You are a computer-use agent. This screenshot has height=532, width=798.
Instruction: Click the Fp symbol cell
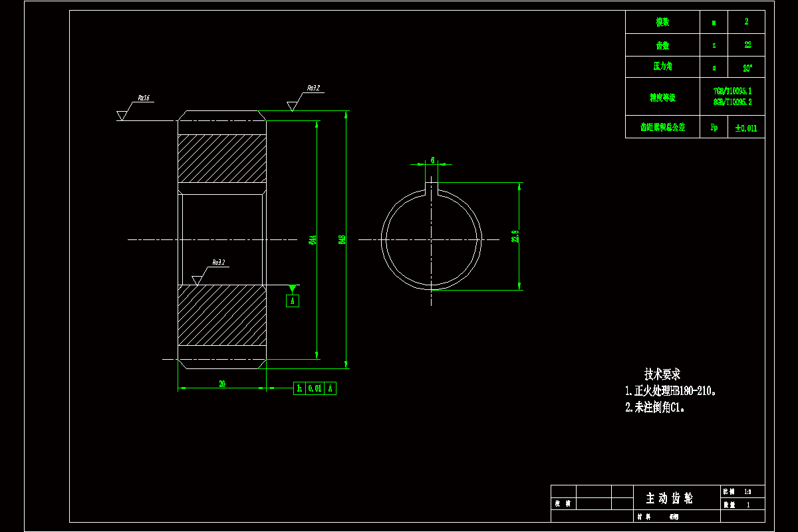point(714,127)
